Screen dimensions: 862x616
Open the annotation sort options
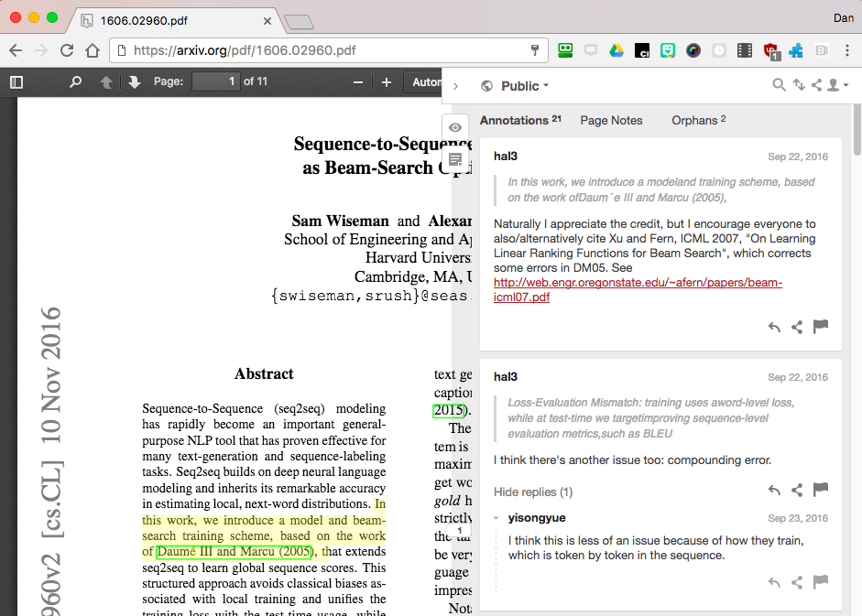click(798, 85)
